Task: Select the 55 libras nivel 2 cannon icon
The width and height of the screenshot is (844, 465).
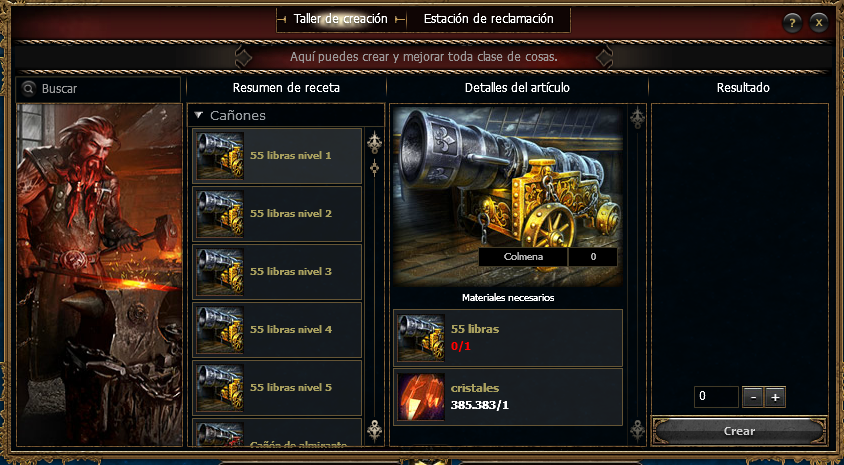Action: point(220,214)
